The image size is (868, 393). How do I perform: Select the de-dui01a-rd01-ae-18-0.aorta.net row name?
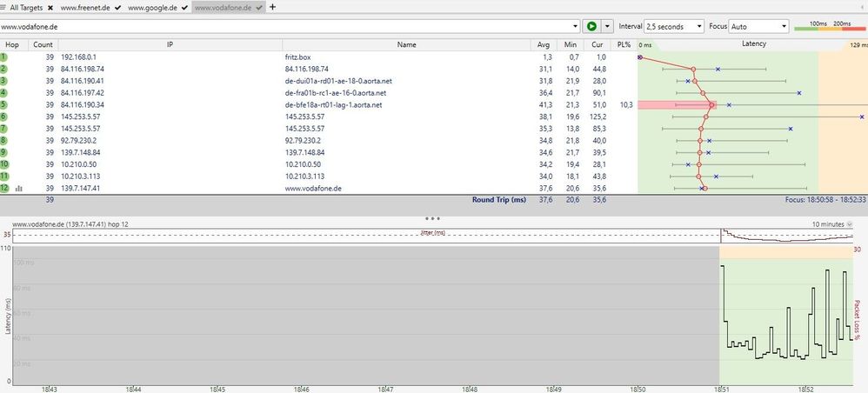click(339, 81)
